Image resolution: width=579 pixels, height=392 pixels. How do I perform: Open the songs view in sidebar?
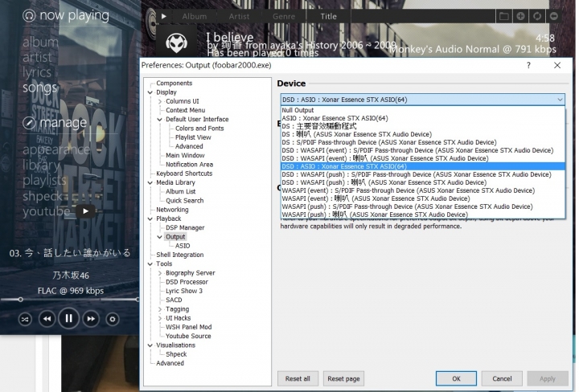40,88
